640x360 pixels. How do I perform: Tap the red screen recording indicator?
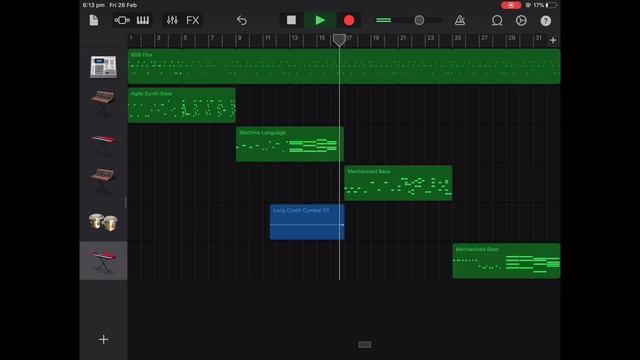[x=511, y=5]
